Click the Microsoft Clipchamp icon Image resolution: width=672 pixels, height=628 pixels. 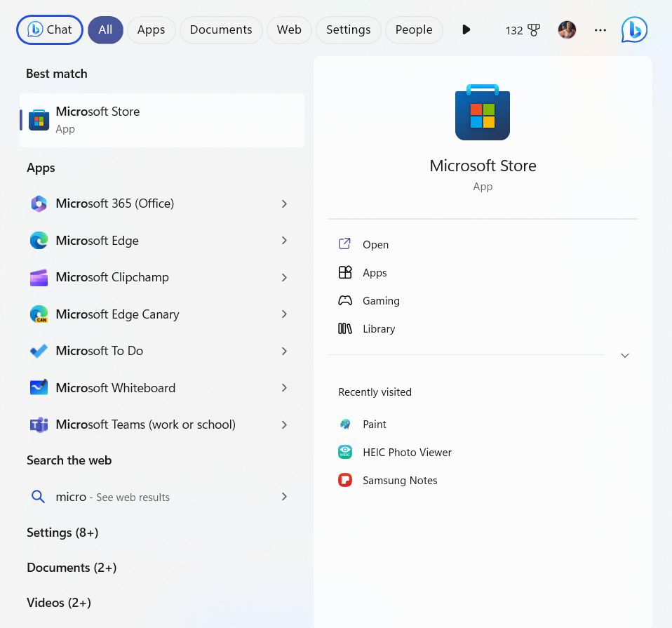tap(39, 277)
